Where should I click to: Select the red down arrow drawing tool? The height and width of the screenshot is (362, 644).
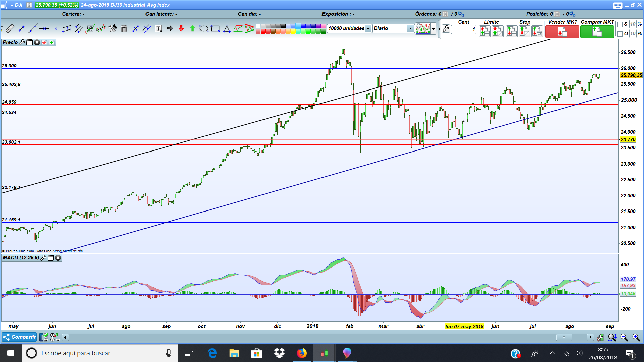tap(181, 28)
